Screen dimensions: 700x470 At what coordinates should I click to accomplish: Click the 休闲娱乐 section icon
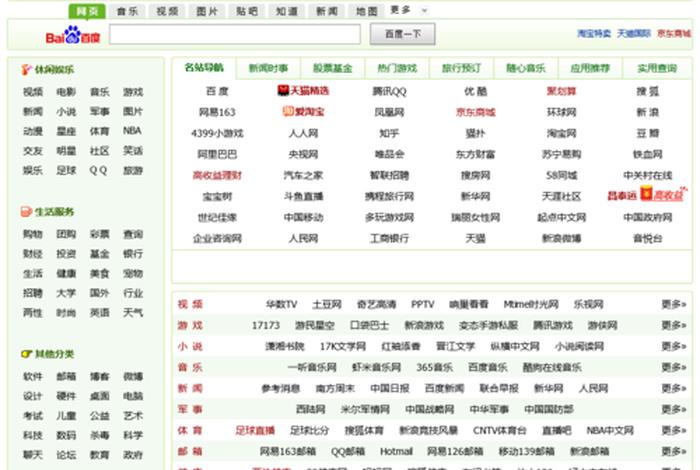tap(26, 70)
